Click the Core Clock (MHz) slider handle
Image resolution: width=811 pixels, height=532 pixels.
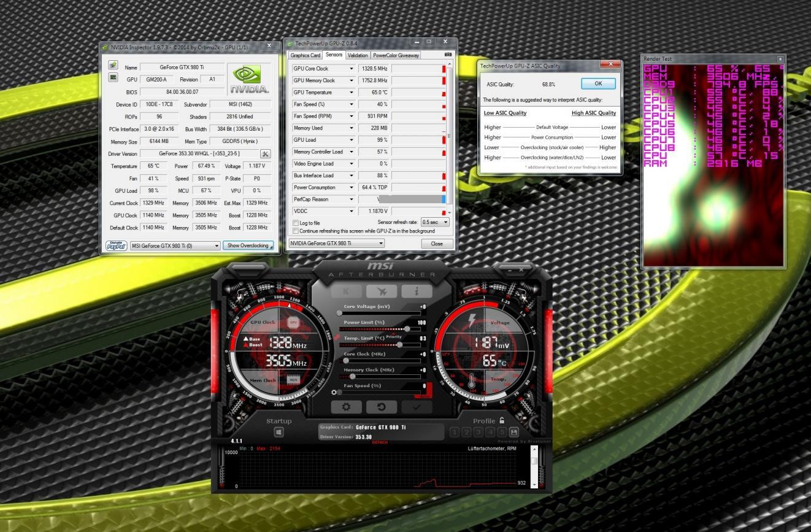click(346, 360)
